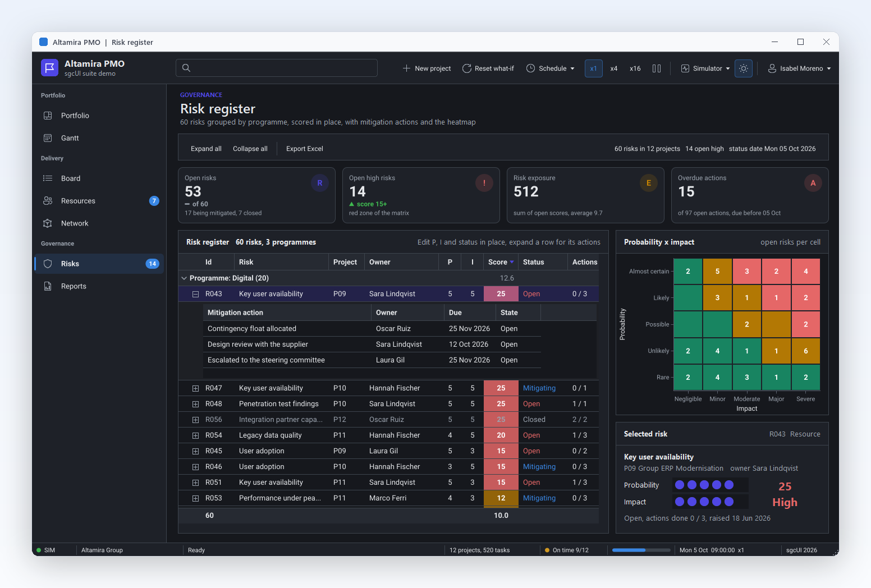Select heatmap cell Unlikely Severe with 6
The width and height of the screenshot is (871, 588).
click(806, 351)
